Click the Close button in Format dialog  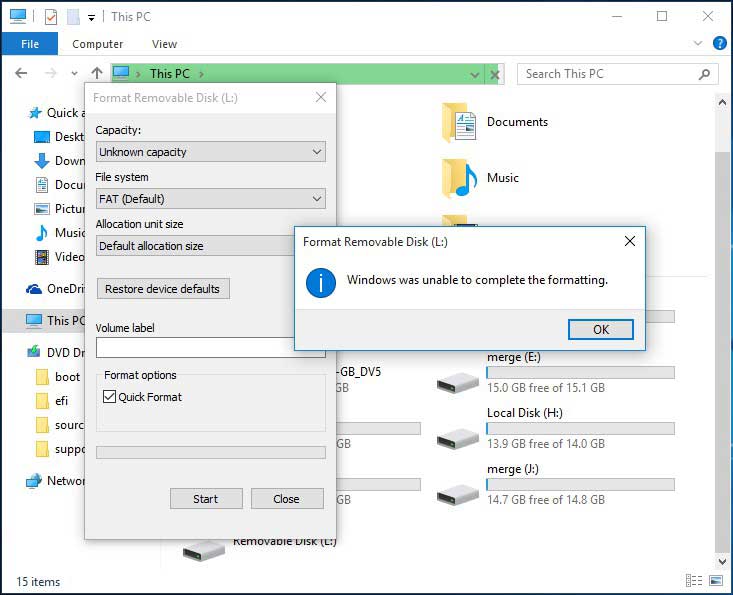pyautogui.click(x=287, y=499)
